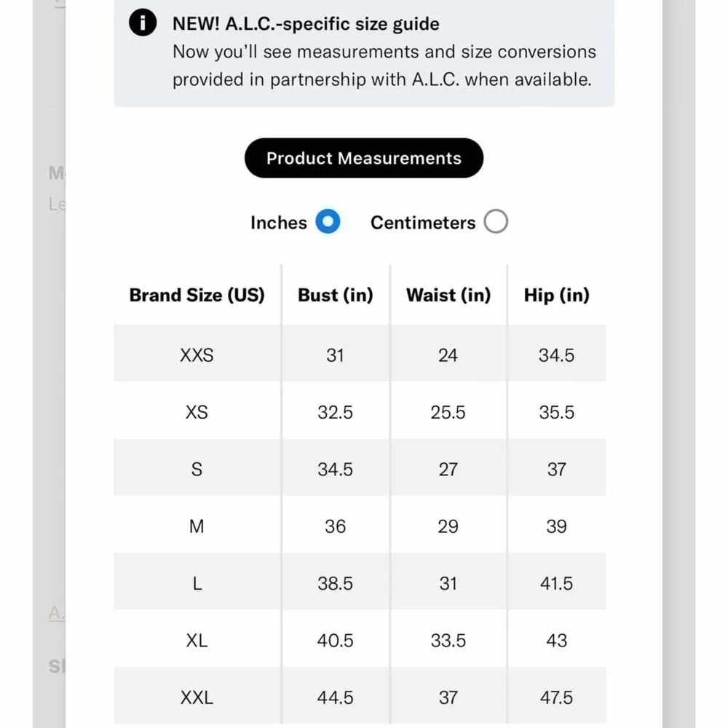This screenshot has height=728, width=728.
Task: Click the Hip (in) column header
Action: click(x=556, y=295)
